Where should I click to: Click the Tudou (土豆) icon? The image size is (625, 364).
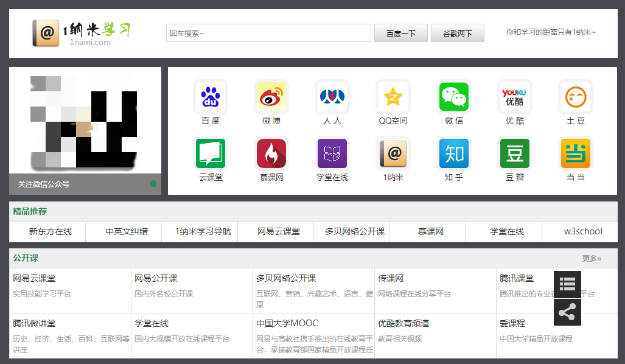click(576, 97)
